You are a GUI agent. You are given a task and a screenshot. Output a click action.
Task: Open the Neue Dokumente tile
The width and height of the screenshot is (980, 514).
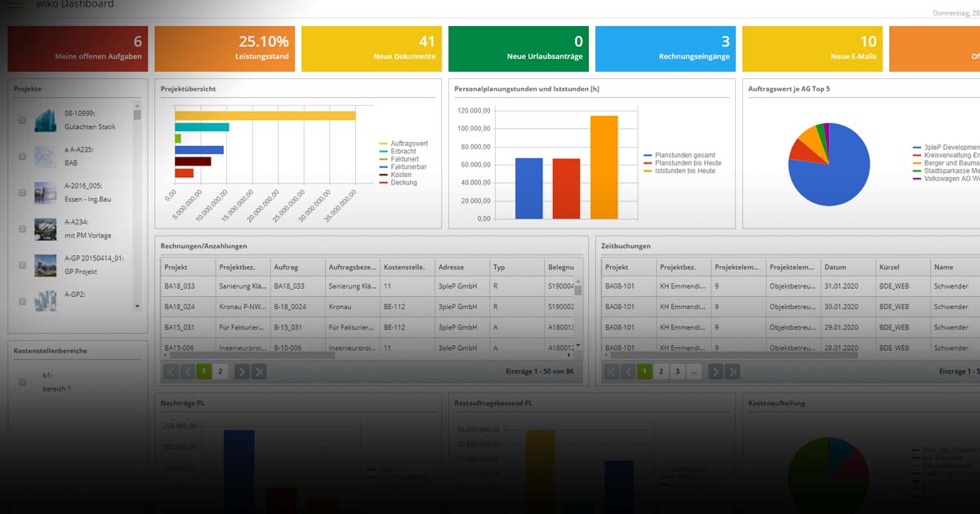[372, 49]
